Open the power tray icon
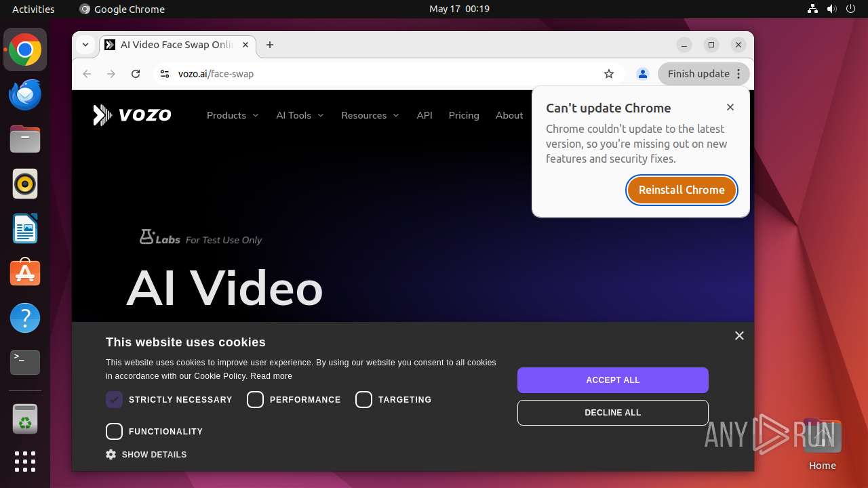The image size is (868, 488). (x=851, y=9)
